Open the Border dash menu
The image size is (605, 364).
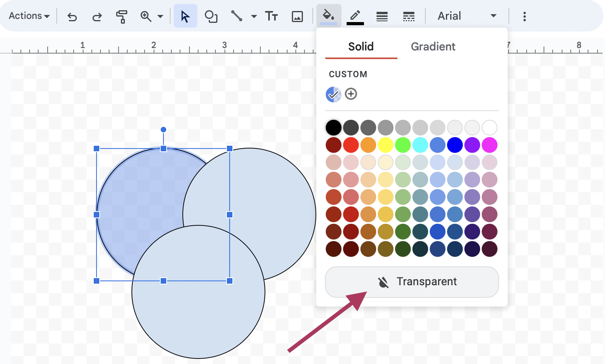(408, 16)
